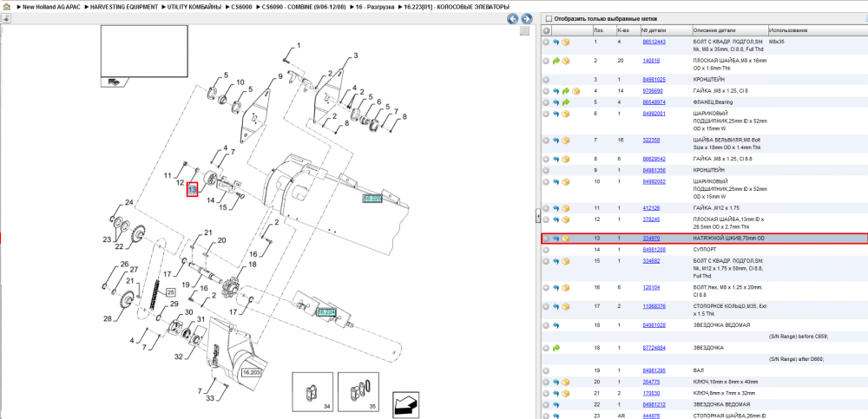Click the machine overview thumbnail box
The height and width of the screenshot is (419, 868).
[144, 50]
